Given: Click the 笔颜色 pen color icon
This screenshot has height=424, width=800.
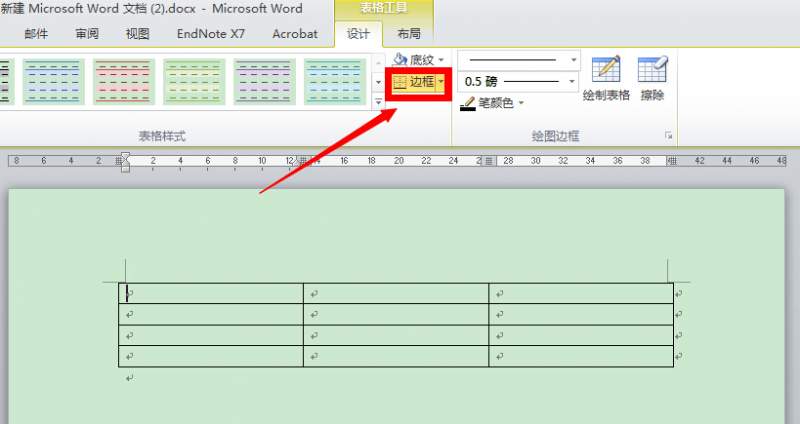Looking at the screenshot, I should (468, 104).
